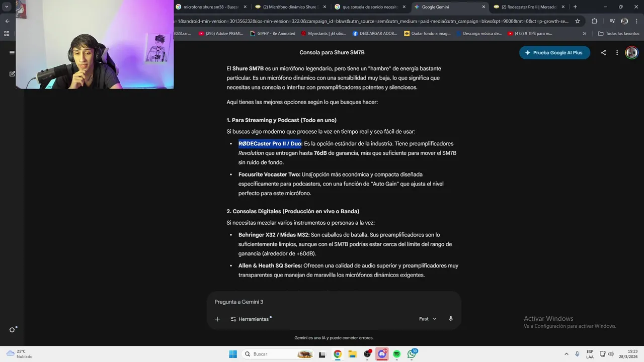The width and height of the screenshot is (644, 362).
Task: Click 'Allen & Heath SQ Series:' text
Action: point(270,265)
